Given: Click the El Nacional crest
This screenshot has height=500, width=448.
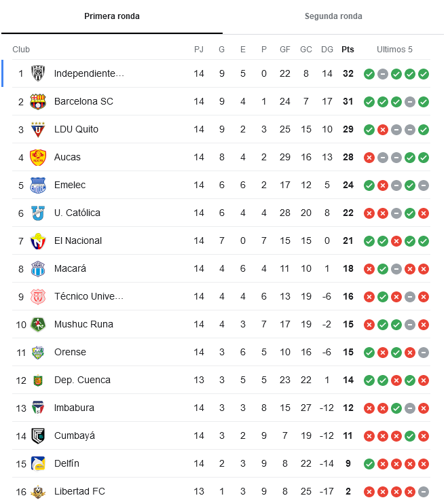Looking at the screenshot, I should (38, 240).
